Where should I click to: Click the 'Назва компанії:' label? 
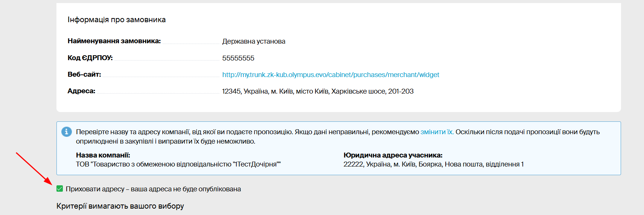pos(103,155)
